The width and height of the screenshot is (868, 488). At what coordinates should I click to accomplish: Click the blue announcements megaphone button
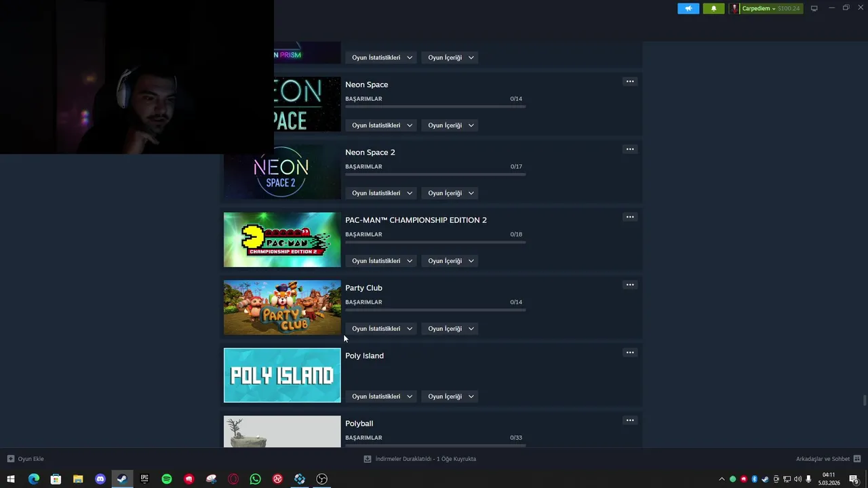(688, 9)
